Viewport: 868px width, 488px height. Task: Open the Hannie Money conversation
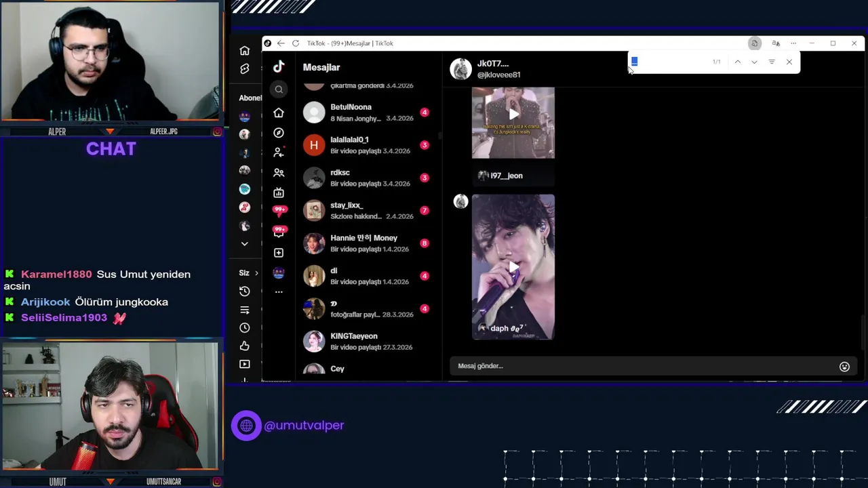click(368, 243)
